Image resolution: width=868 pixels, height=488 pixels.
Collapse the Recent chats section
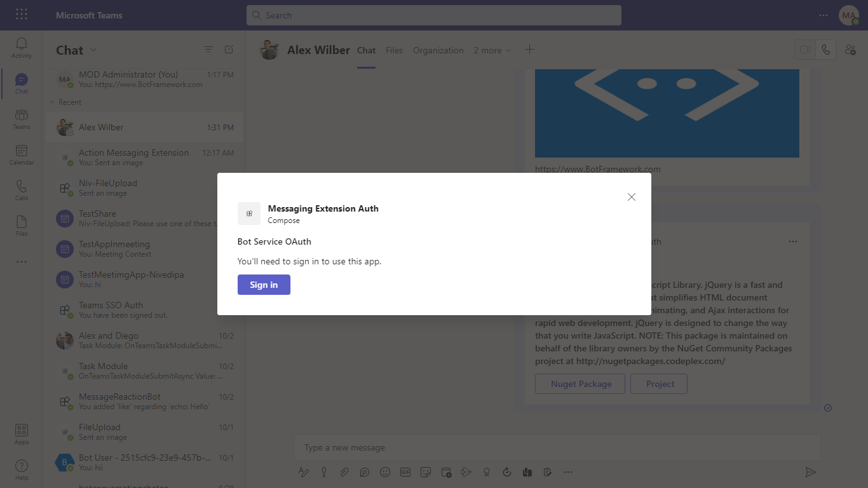point(52,102)
